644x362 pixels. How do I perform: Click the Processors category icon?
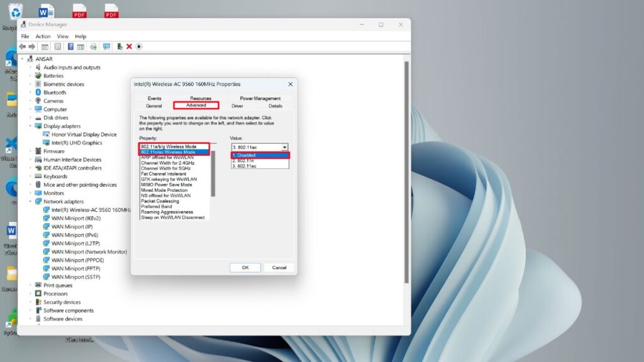point(38,293)
